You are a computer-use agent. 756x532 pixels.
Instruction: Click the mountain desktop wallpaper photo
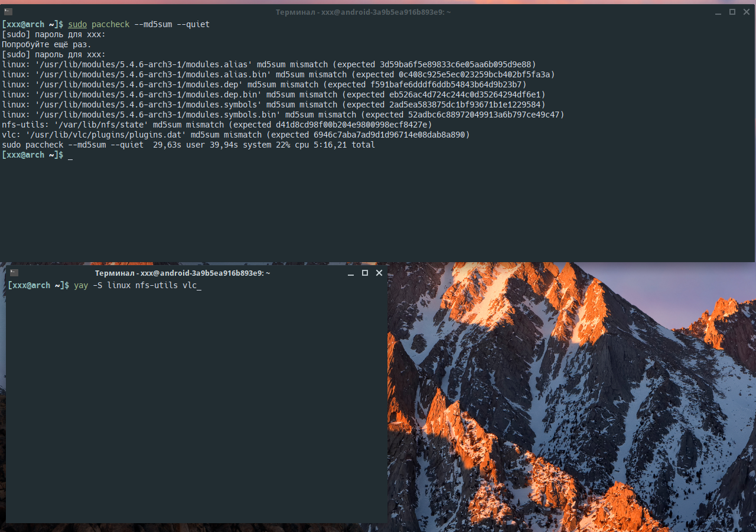point(572,397)
